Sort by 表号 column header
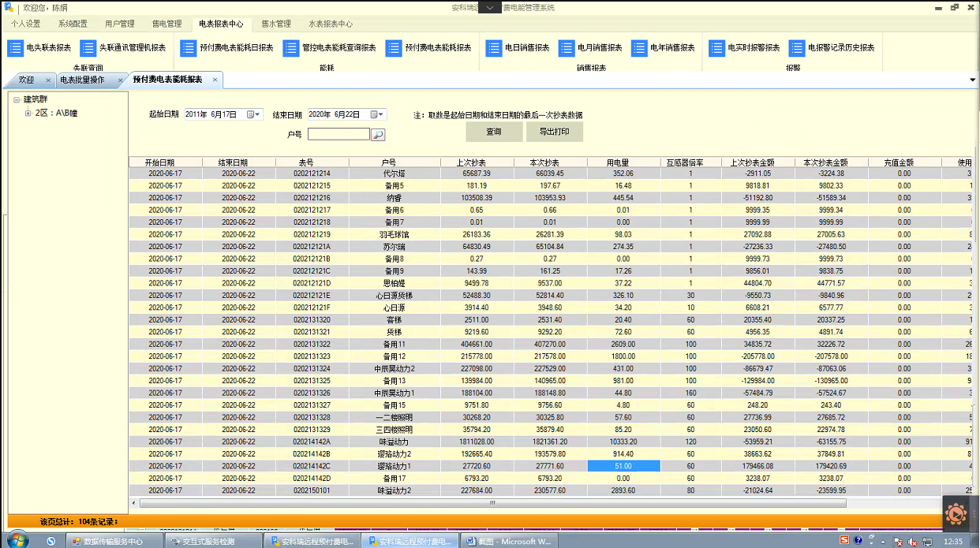This screenshot has height=548, width=980. point(312,162)
